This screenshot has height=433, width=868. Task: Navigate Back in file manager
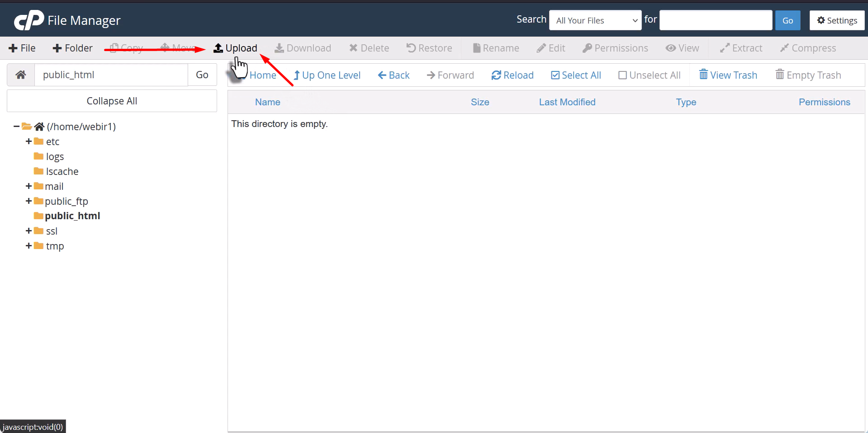tap(394, 75)
